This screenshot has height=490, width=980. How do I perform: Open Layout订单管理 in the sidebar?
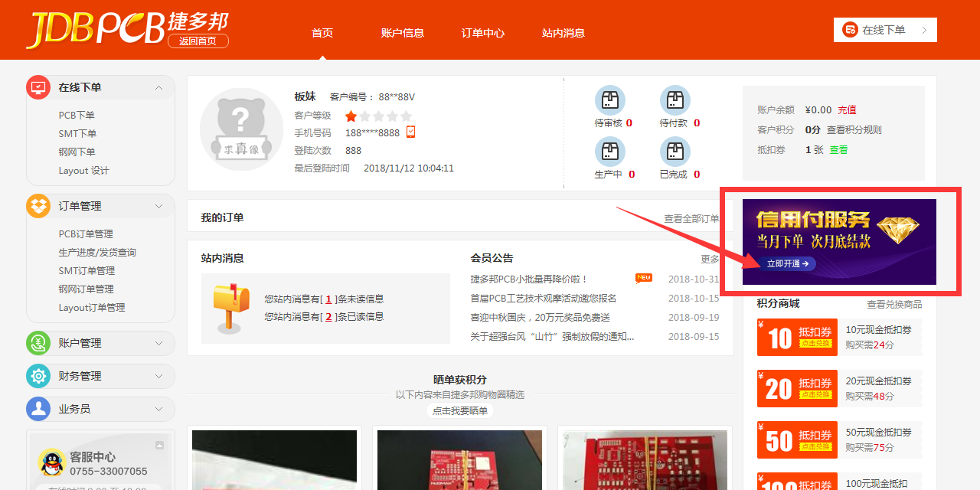92,308
